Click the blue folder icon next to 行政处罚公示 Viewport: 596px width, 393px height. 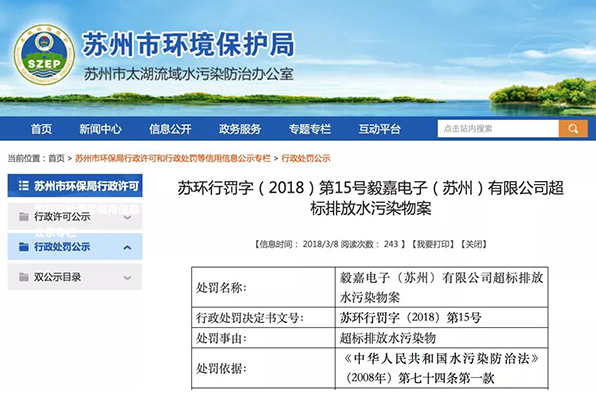[x=24, y=247]
